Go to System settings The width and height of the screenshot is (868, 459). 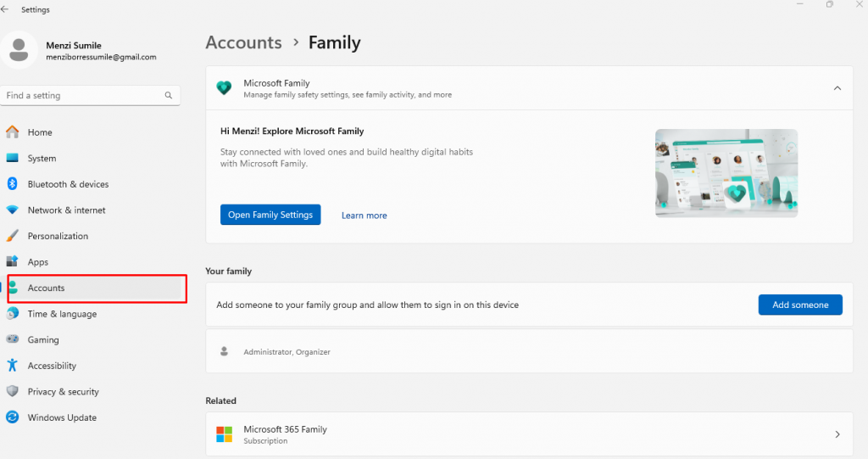(42, 159)
